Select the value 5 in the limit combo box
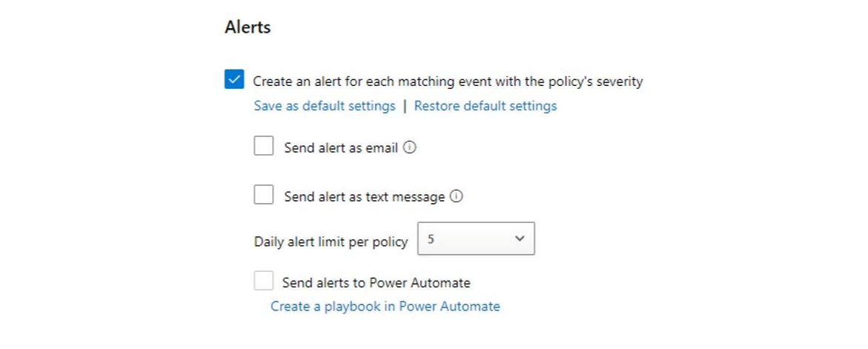This screenshot has width=868, height=349. [431, 239]
